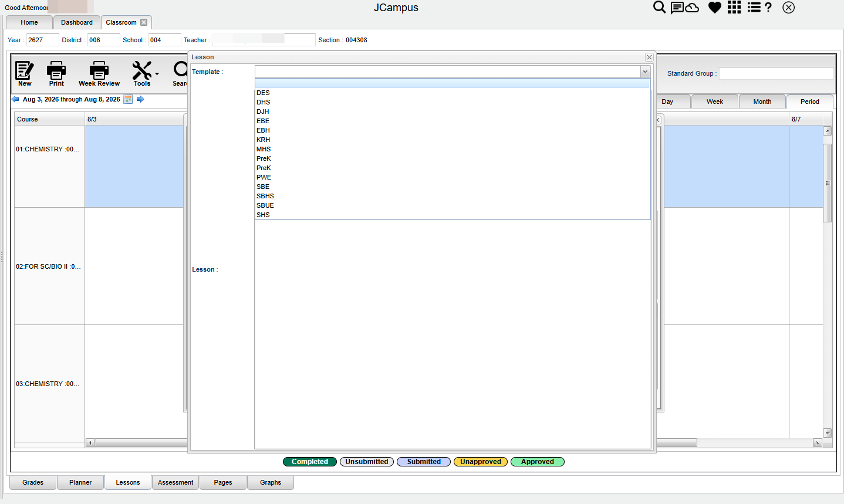The image size is (844, 504).
Task: Select the Month view tab
Action: [x=762, y=102]
